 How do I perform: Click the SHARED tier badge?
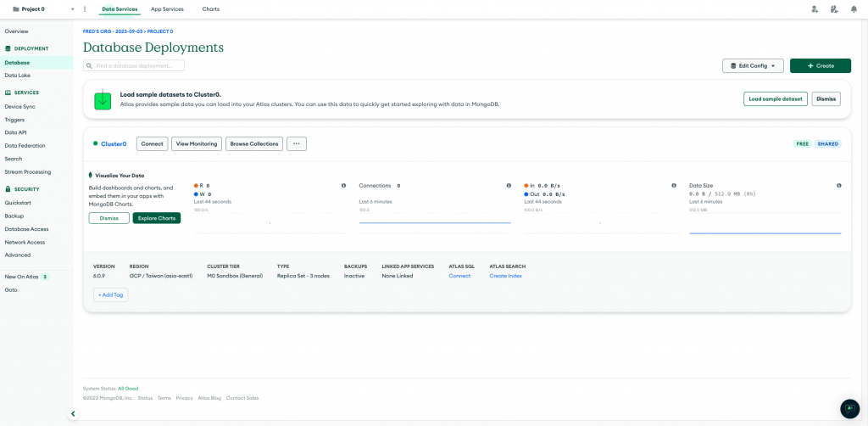828,143
